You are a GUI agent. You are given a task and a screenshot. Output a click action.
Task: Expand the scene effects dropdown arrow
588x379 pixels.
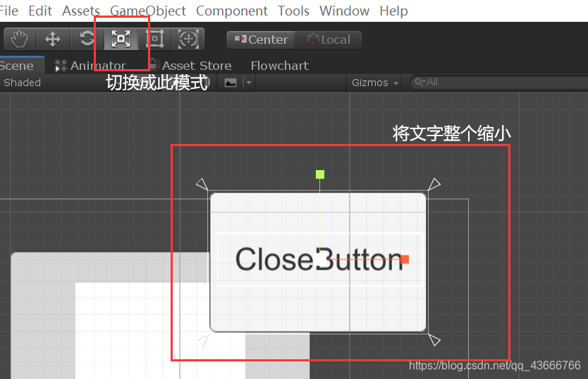[249, 83]
